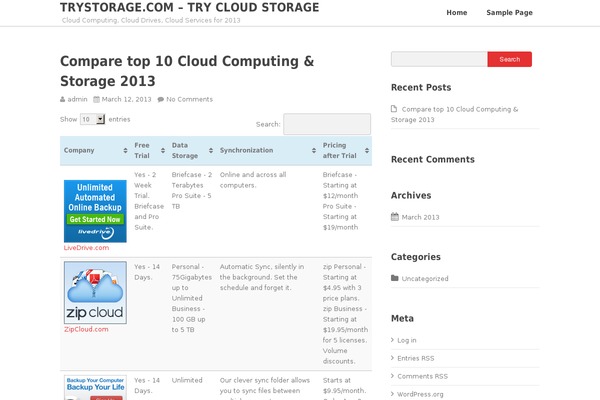
Task: Sort by Data Storage column arrows
Action: (x=211, y=150)
